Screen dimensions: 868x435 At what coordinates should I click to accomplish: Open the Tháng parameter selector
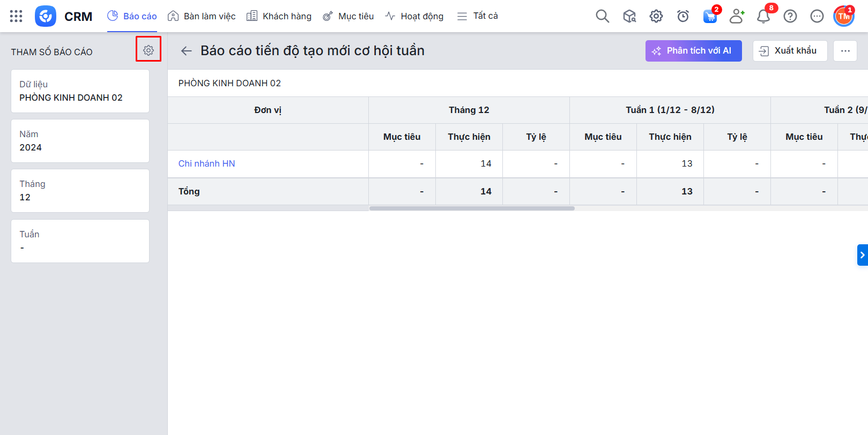point(80,191)
